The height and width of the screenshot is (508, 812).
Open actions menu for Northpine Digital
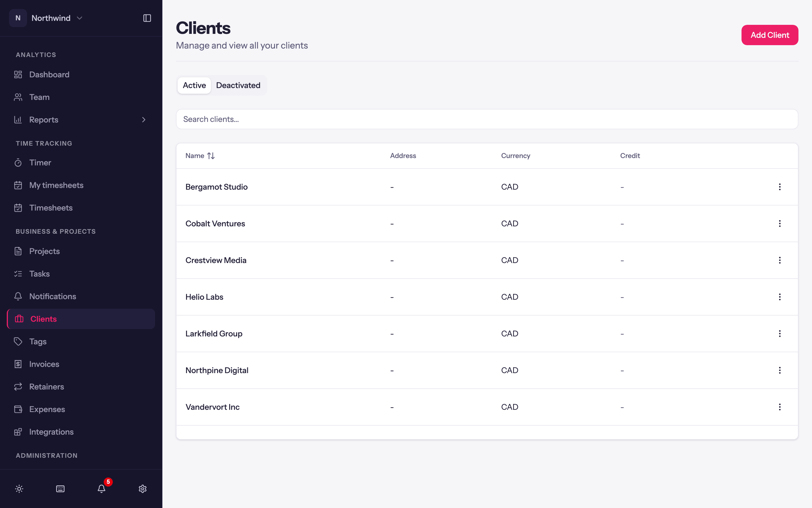click(x=780, y=370)
